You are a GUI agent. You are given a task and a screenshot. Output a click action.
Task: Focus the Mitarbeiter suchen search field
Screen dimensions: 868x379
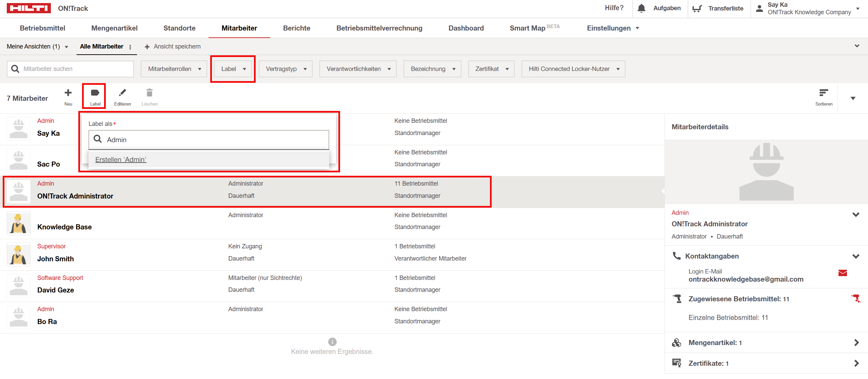coord(70,69)
